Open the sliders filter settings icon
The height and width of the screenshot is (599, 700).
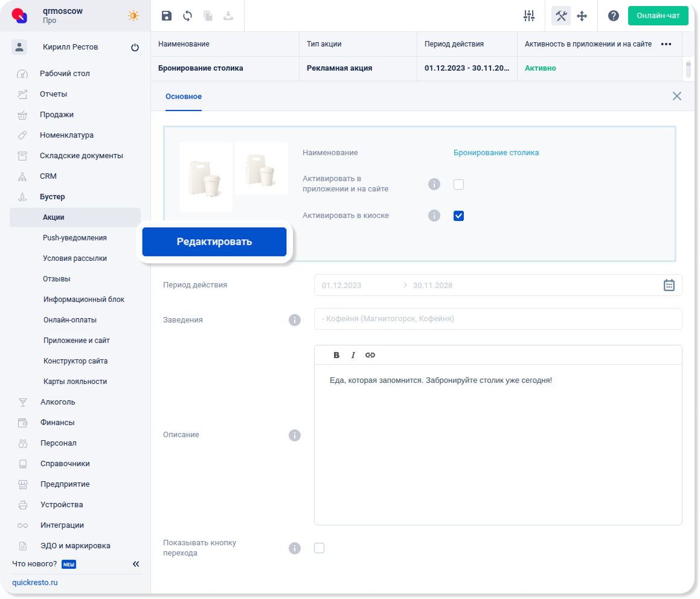click(x=529, y=16)
